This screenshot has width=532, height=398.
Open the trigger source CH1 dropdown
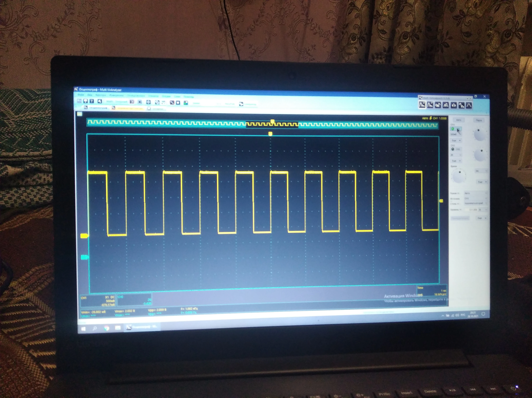tap(476, 198)
